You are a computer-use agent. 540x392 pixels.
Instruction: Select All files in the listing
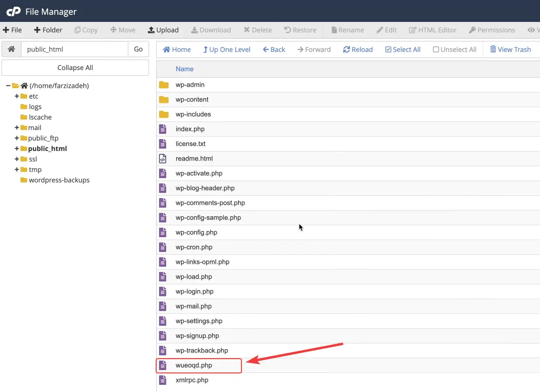pyautogui.click(x=403, y=49)
